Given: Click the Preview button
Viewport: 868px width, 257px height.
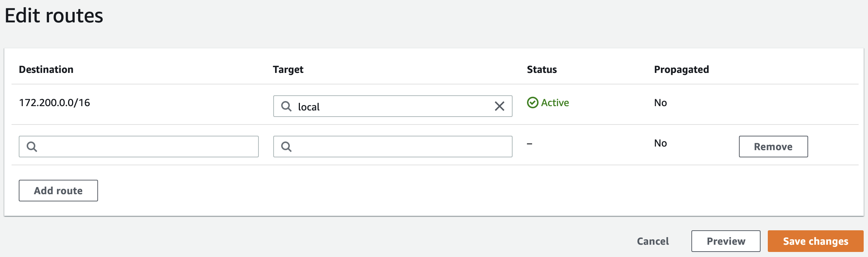Looking at the screenshot, I should pyautogui.click(x=726, y=241).
